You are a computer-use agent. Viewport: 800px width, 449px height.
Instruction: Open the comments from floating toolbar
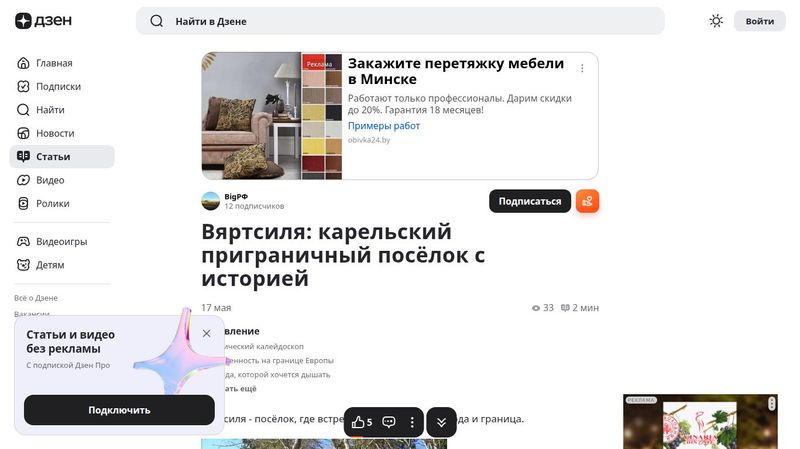coord(389,422)
